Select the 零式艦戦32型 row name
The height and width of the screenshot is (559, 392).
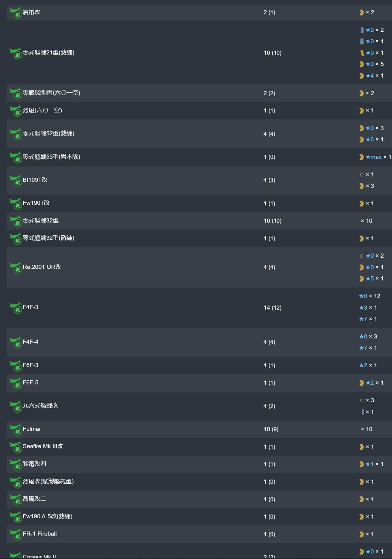[41, 221]
